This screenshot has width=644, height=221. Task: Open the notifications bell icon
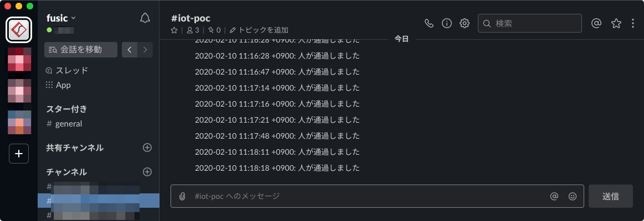(x=145, y=18)
